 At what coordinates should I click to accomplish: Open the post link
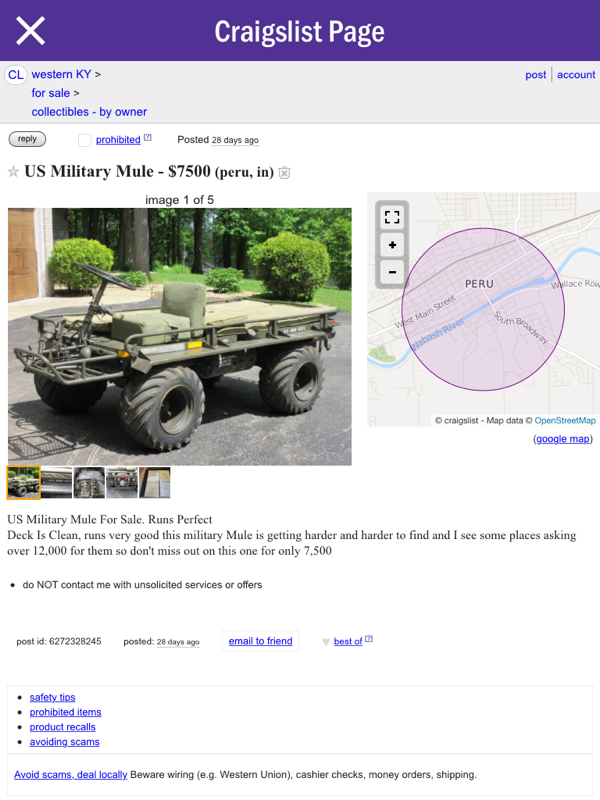pyautogui.click(x=536, y=74)
